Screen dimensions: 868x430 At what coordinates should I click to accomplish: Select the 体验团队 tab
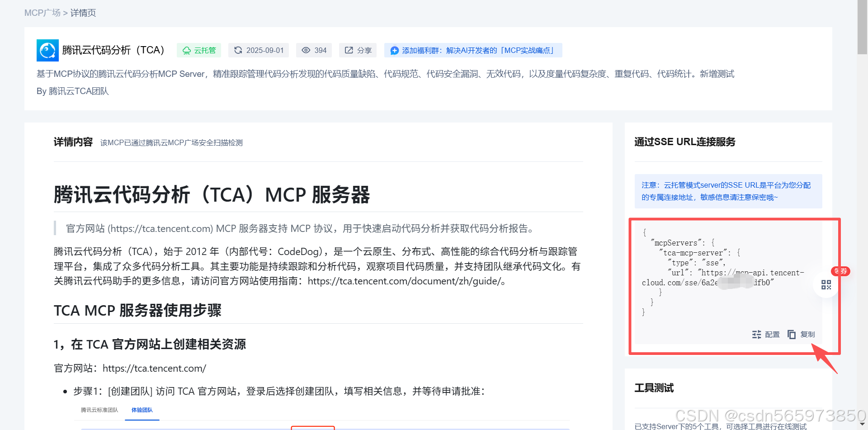click(x=142, y=410)
